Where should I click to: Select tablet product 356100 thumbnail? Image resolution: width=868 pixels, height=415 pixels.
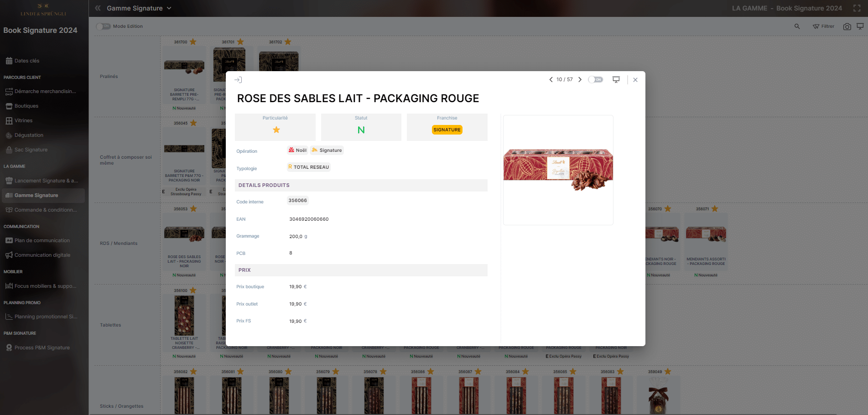click(184, 316)
